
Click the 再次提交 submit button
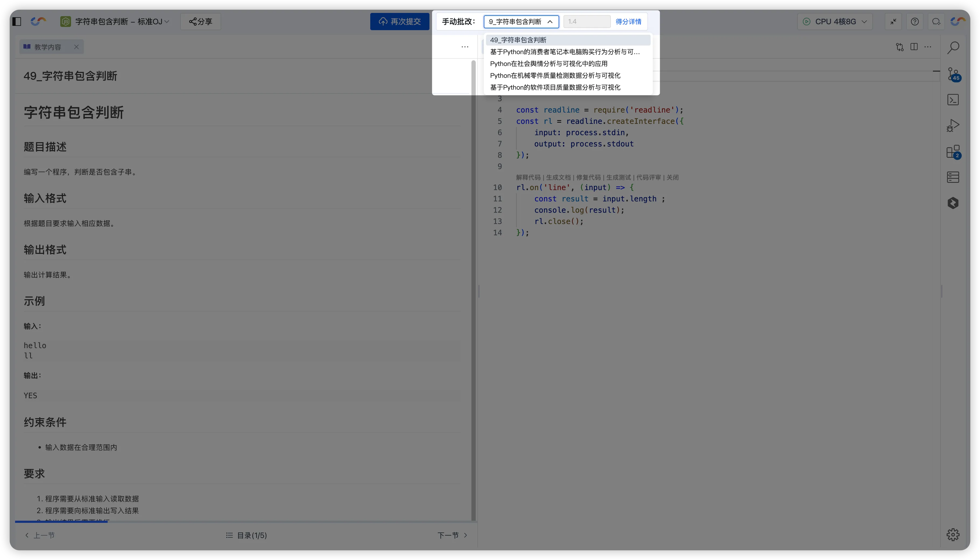tap(400, 22)
